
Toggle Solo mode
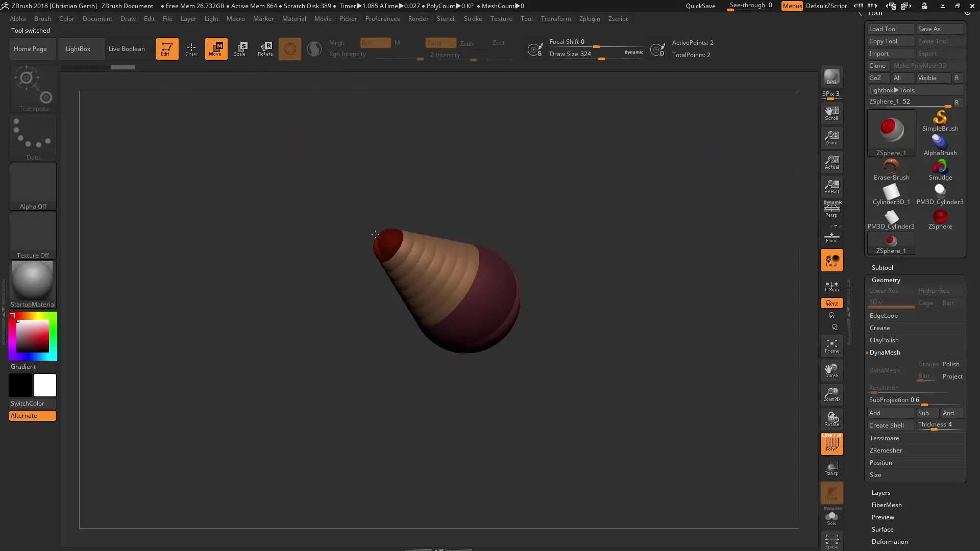(831, 517)
